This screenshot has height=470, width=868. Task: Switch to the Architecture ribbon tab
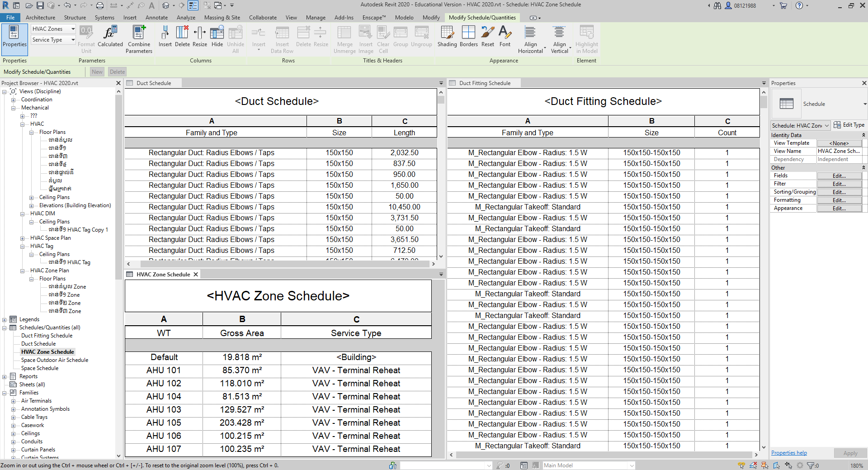(40, 18)
